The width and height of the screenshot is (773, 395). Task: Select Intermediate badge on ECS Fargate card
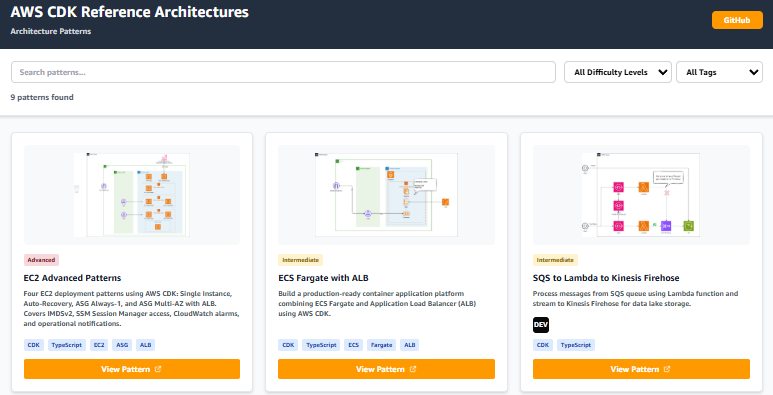tap(300, 260)
